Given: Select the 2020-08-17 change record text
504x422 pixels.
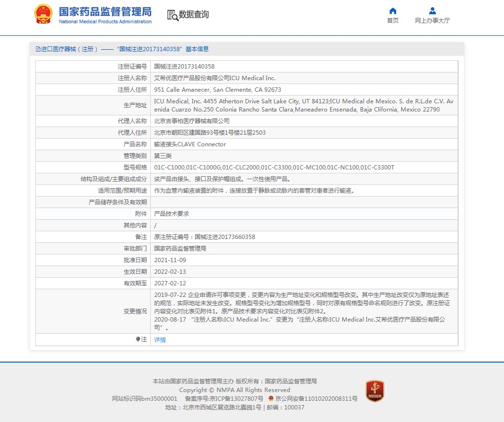Looking at the screenshot, I should [x=300, y=324].
